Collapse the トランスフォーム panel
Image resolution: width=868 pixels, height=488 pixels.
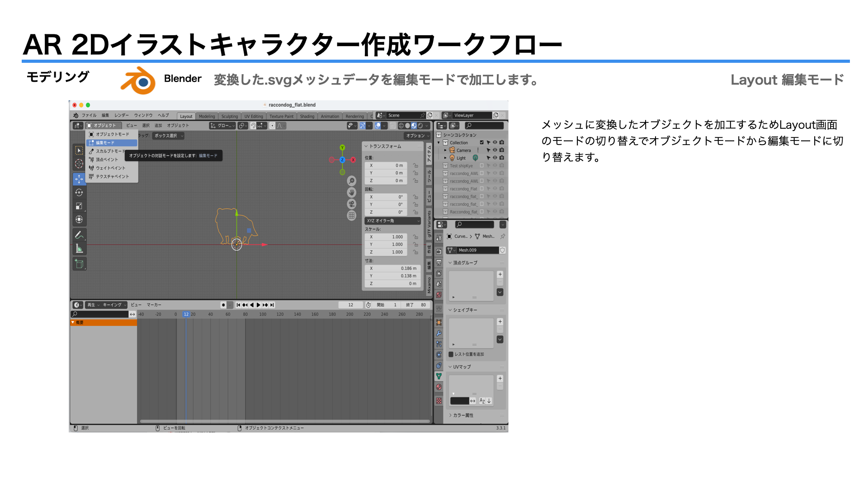[x=366, y=146]
